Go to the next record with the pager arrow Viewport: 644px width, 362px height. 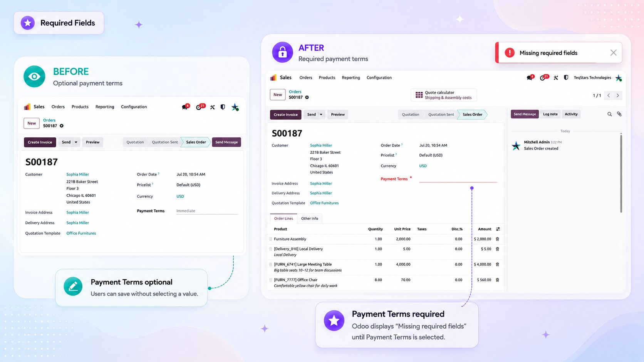[617, 95]
